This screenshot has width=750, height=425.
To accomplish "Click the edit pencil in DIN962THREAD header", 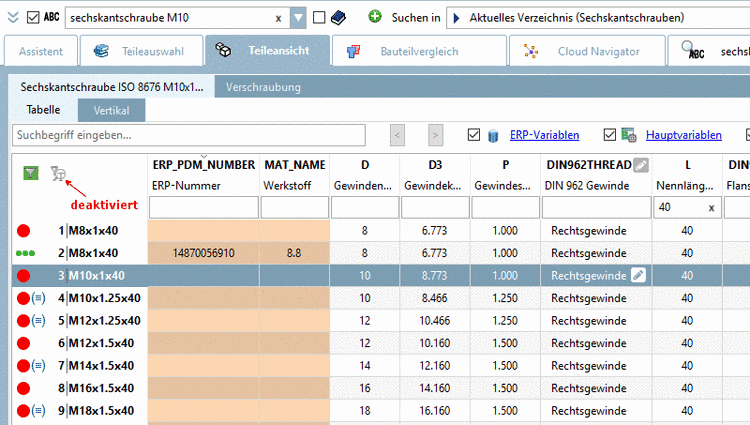I will click(x=641, y=165).
